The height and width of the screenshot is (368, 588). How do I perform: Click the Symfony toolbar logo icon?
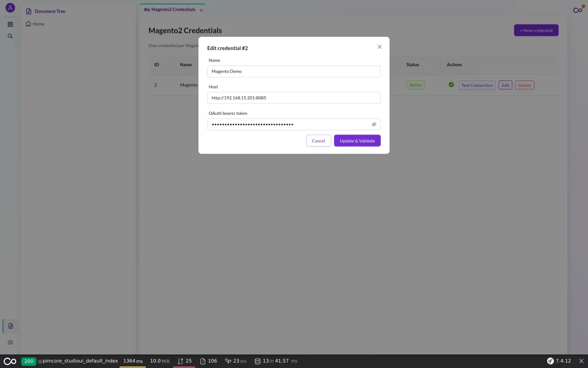pos(10,361)
